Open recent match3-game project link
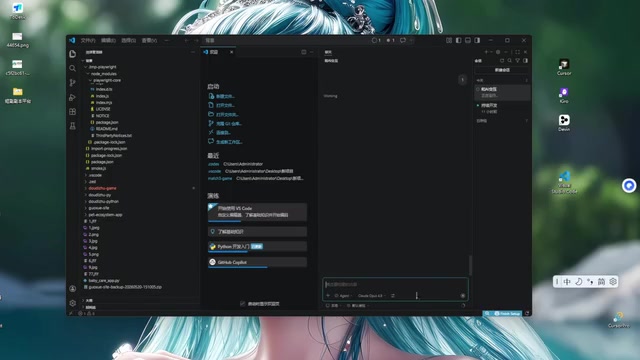The height and width of the screenshot is (360, 640). point(220,178)
